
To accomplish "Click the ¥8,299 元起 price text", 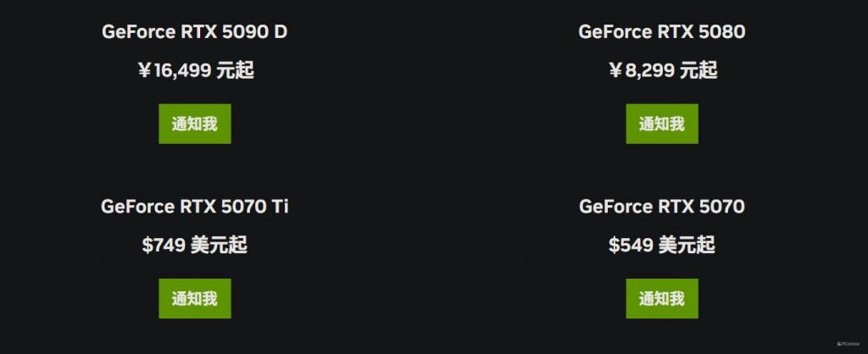I will tap(663, 71).
